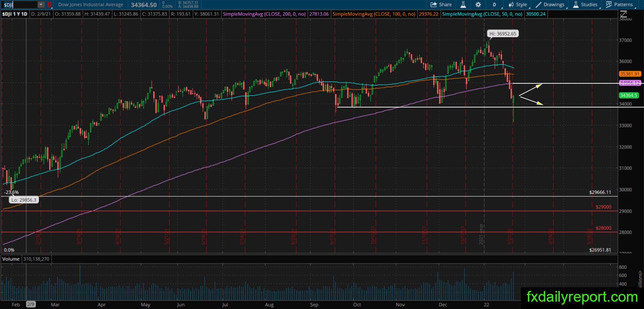Click the green 34364.5 last-price axis tag
Image resolution: width=644 pixels, height=309 pixels.
point(629,95)
